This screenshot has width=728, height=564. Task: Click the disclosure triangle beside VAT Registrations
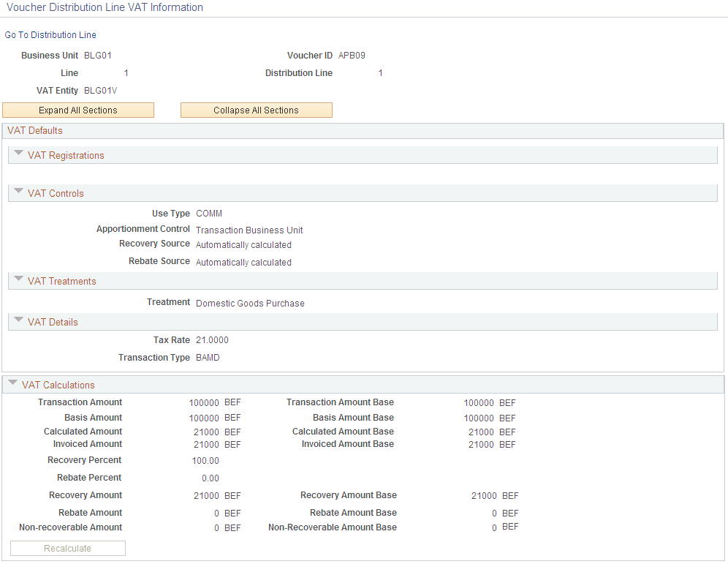[x=18, y=154]
